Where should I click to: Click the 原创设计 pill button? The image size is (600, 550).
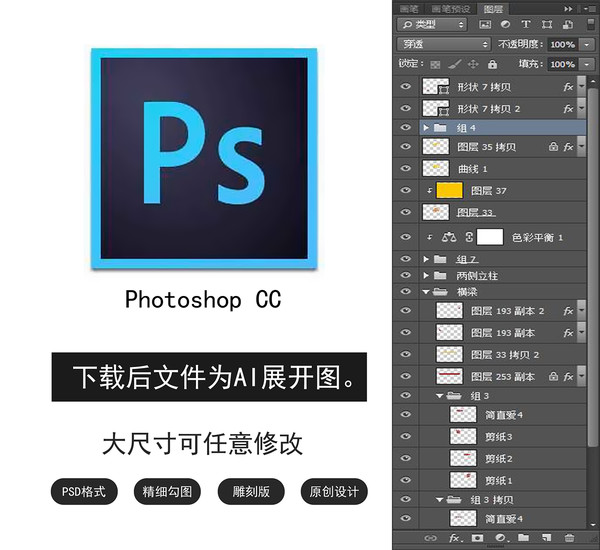click(334, 491)
